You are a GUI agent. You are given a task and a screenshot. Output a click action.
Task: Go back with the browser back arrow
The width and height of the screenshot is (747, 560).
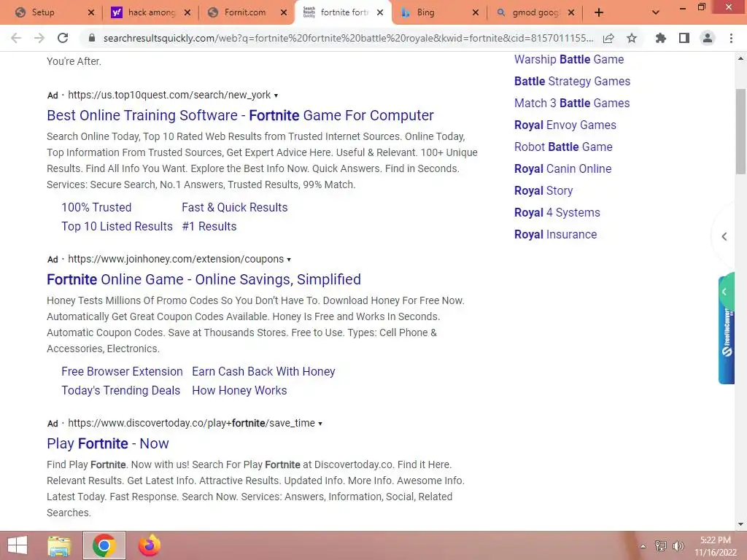[x=16, y=38]
